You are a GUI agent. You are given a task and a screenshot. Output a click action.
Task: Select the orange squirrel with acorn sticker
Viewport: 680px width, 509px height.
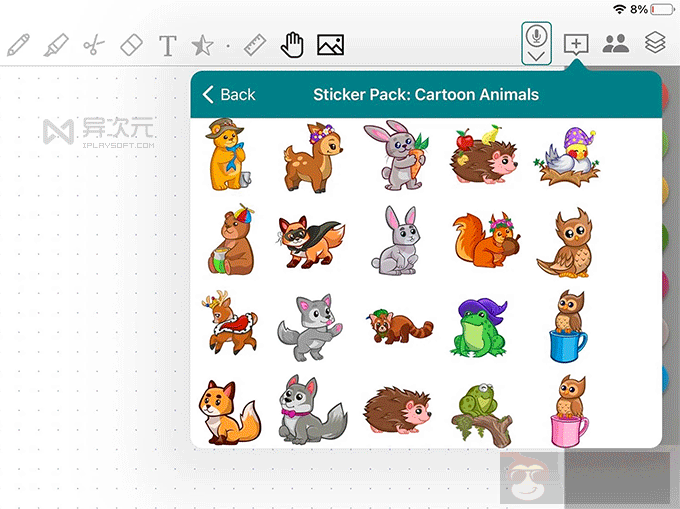[476, 241]
